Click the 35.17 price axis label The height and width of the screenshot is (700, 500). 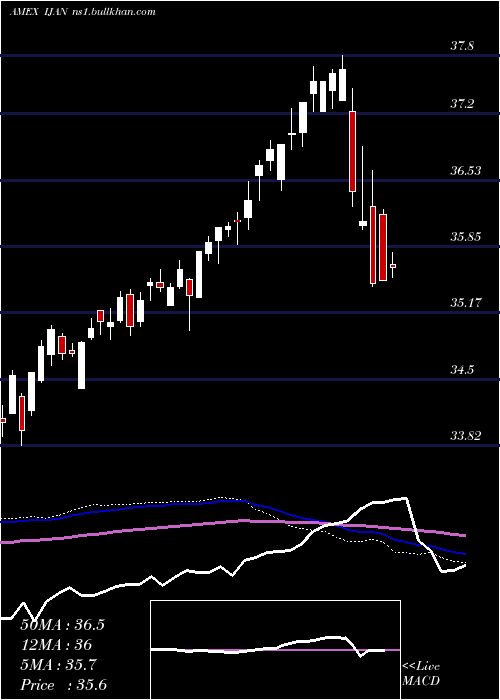coord(466,303)
